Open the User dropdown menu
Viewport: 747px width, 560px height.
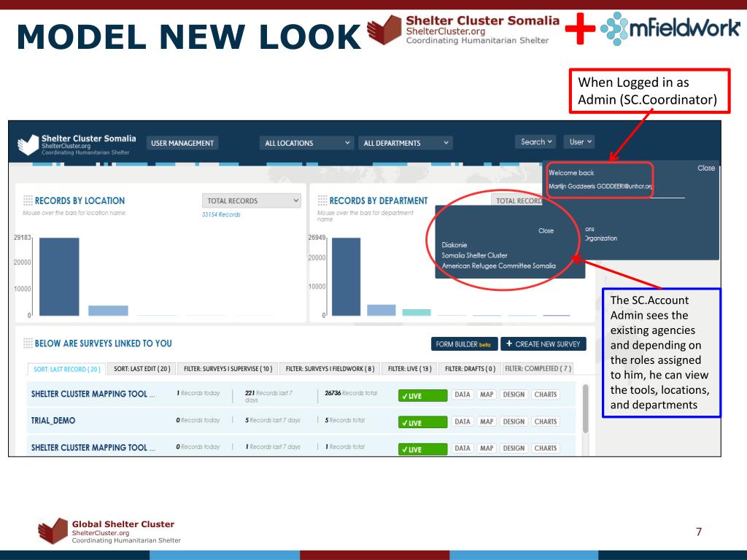pos(579,142)
